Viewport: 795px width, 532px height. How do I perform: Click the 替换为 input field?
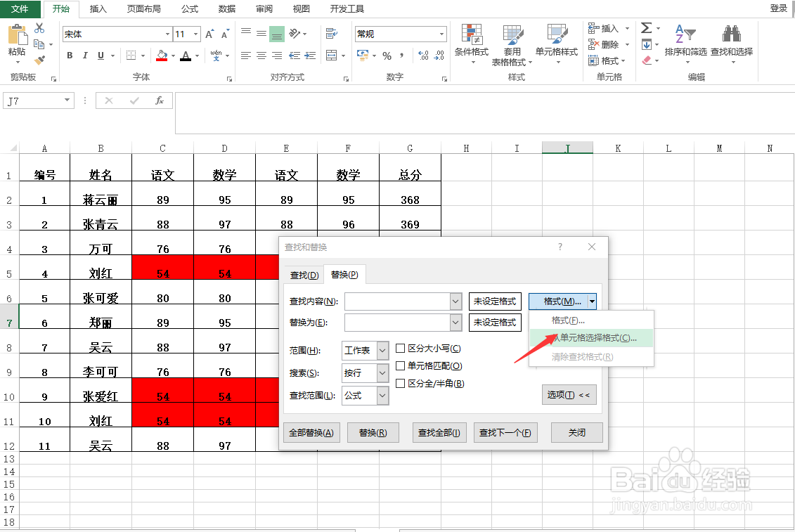pyautogui.click(x=397, y=323)
